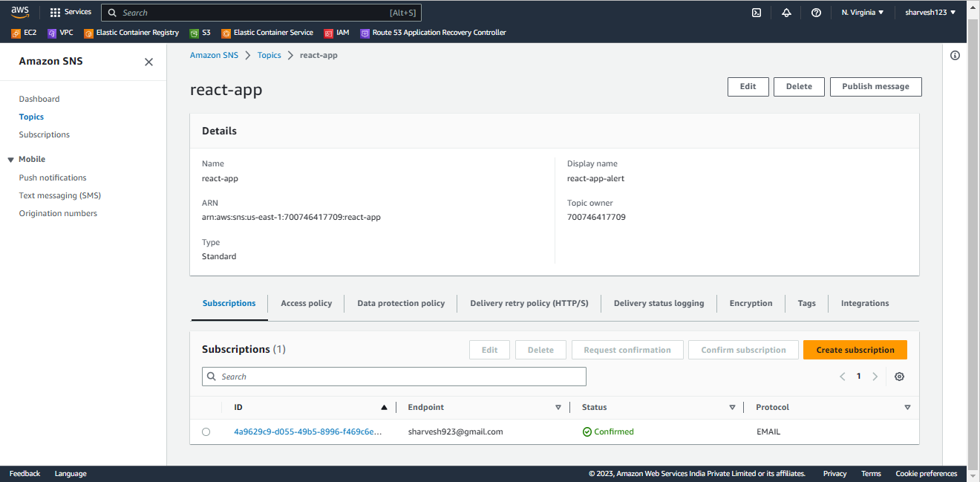Click the Publish message button

[875, 86]
